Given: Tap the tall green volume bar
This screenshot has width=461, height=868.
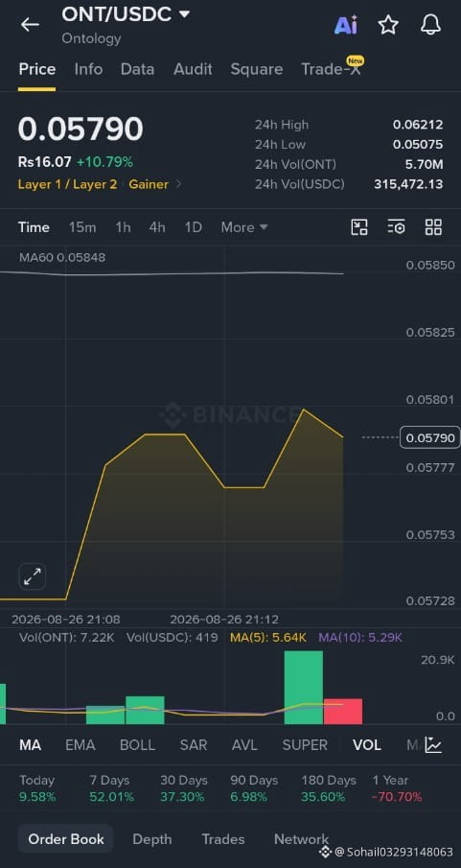Looking at the screenshot, I should pos(303,688).
